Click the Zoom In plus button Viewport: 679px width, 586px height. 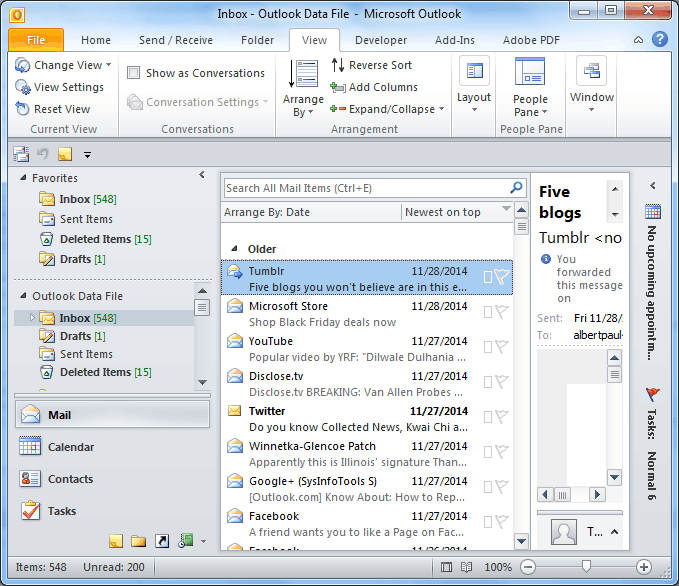click(643, 567)
